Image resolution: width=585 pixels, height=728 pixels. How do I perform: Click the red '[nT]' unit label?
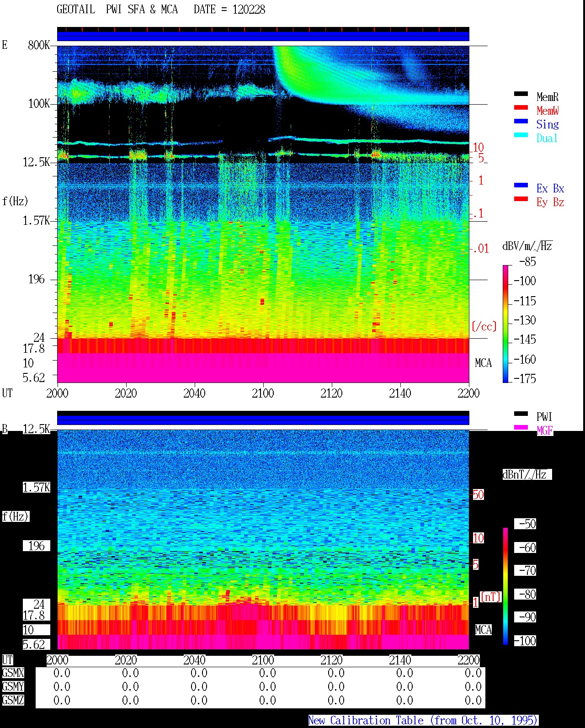pos(491,597)
